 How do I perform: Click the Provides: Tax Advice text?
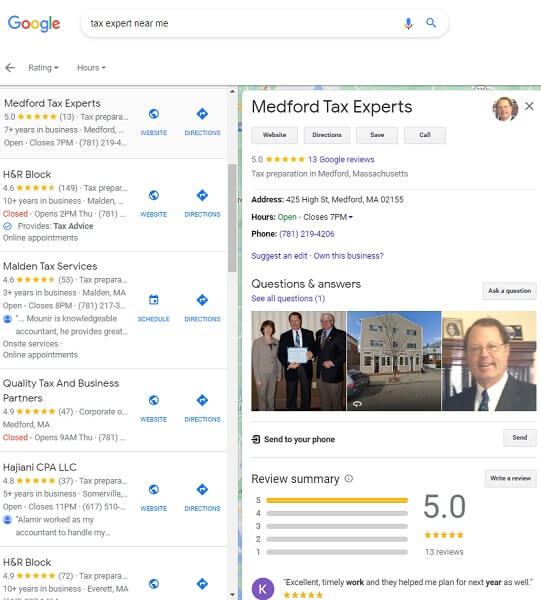pyautogui.click(x=55, y=226)
